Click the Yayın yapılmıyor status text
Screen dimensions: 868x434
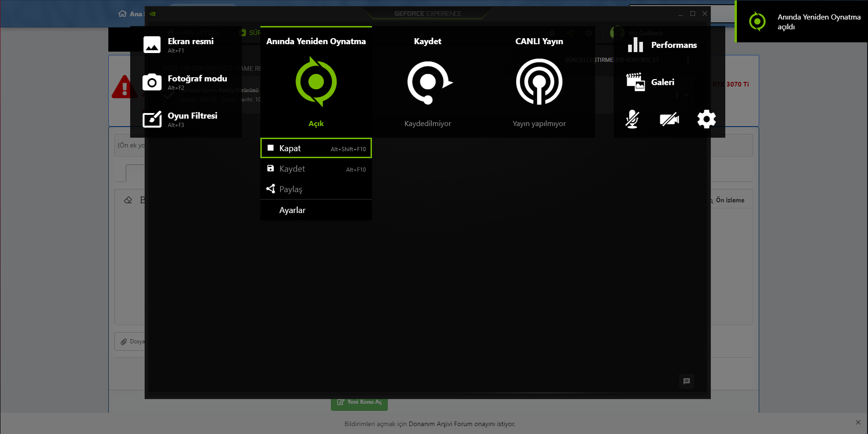539,124
